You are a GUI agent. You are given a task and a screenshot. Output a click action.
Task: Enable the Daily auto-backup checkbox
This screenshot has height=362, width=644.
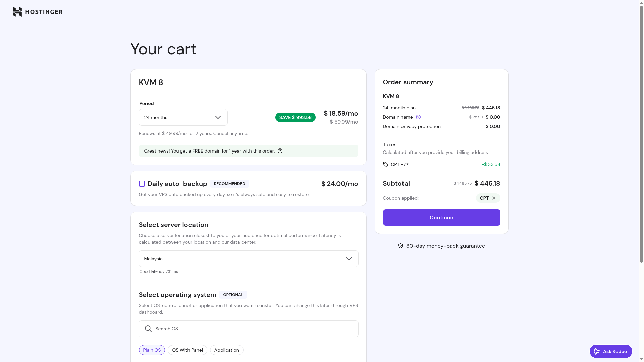tap(142, 184)
